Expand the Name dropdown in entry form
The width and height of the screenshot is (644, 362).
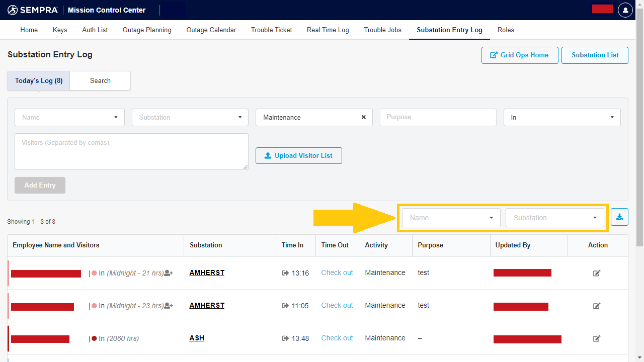[x=69, y=117]
